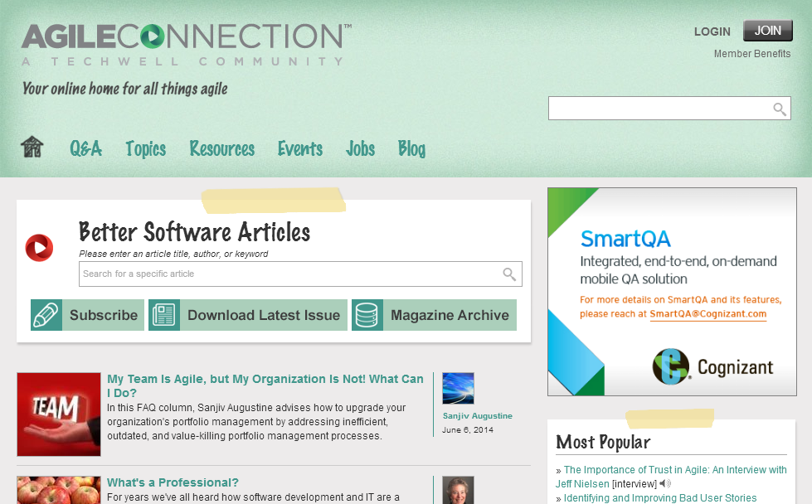Viewport: 812px width, 504px height.
Task: Click author name Sanjiv Augustine
Action: point(478,415)
